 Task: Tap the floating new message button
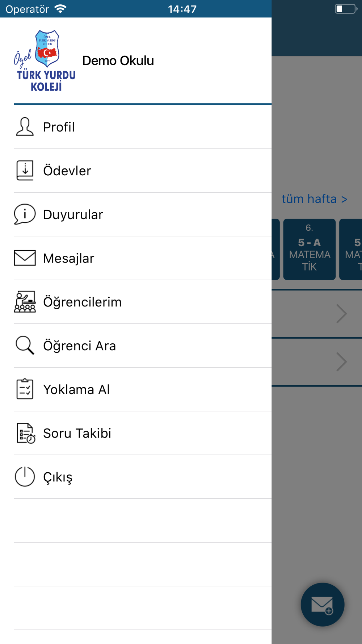click(x=322, y=605)
